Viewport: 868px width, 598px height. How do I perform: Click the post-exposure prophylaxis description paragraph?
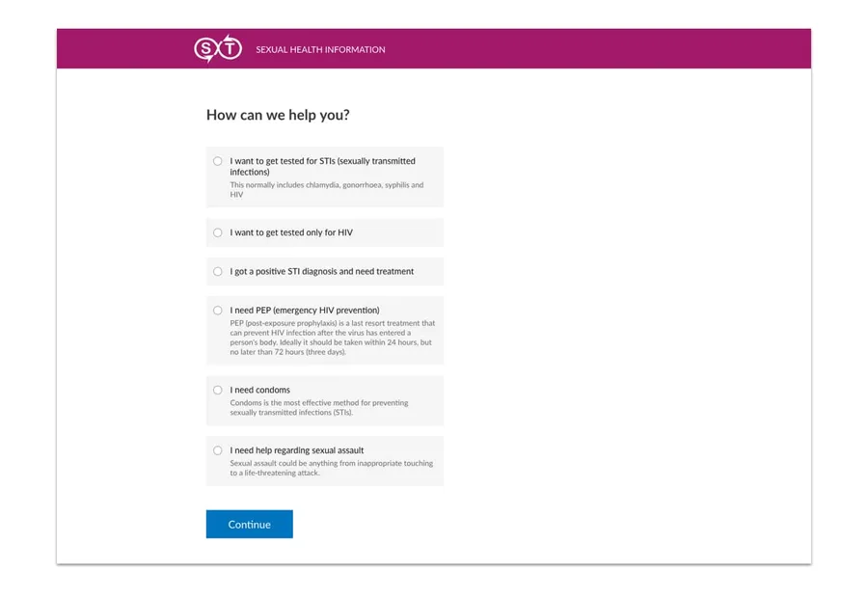click(332, 338)
